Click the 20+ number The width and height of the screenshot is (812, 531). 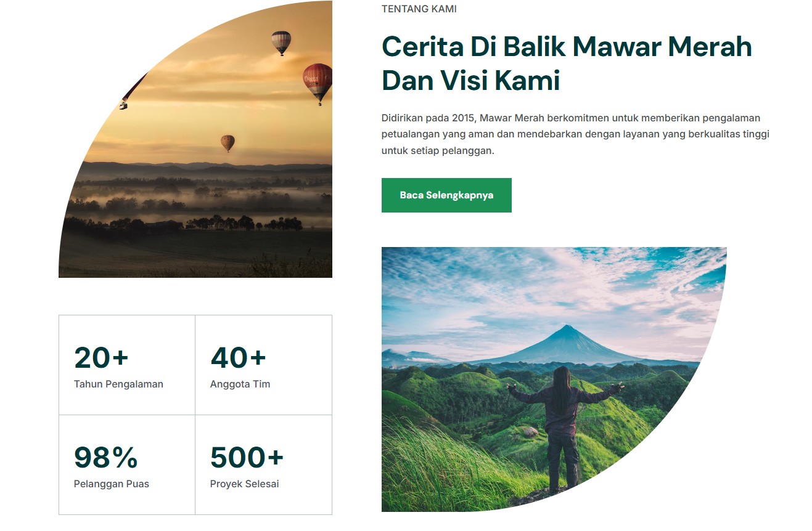[x=101, y=357]
